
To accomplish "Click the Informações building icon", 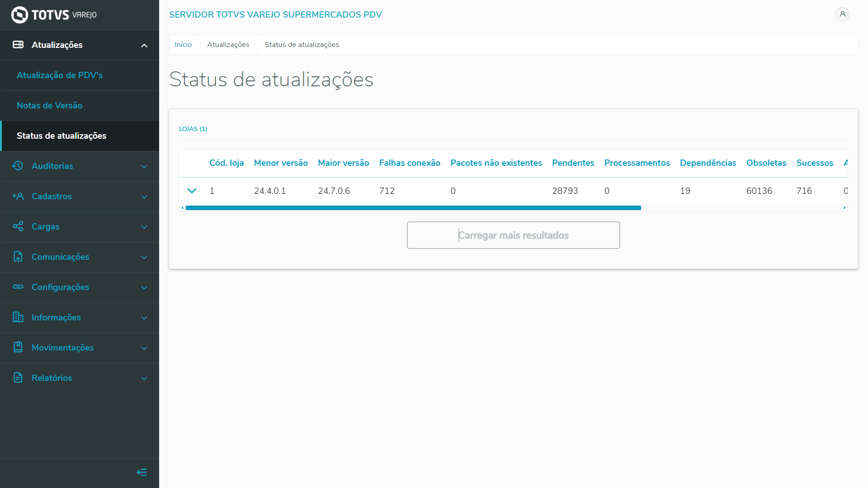I will tap(18, 317).
